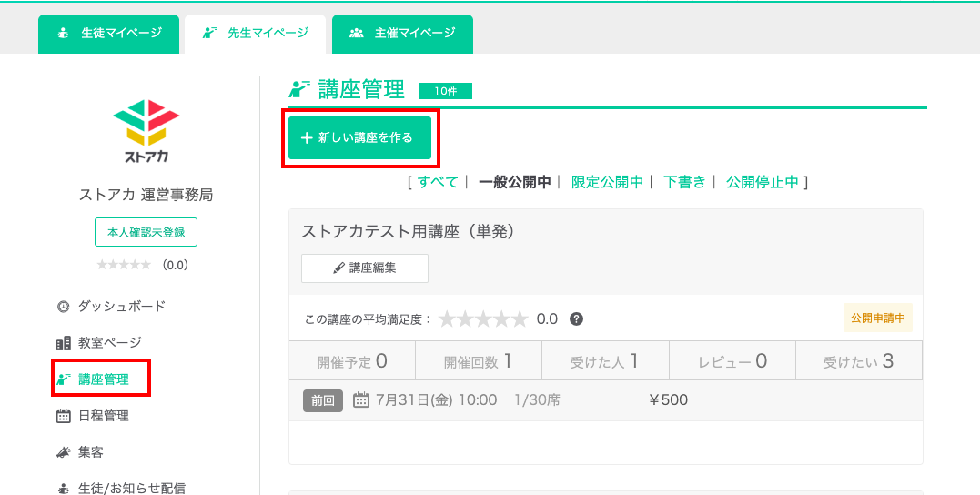Click the 本人確認未登録 button
This screenshot has height=495, width=980.
pyautogui.click(x=146, y=233)
